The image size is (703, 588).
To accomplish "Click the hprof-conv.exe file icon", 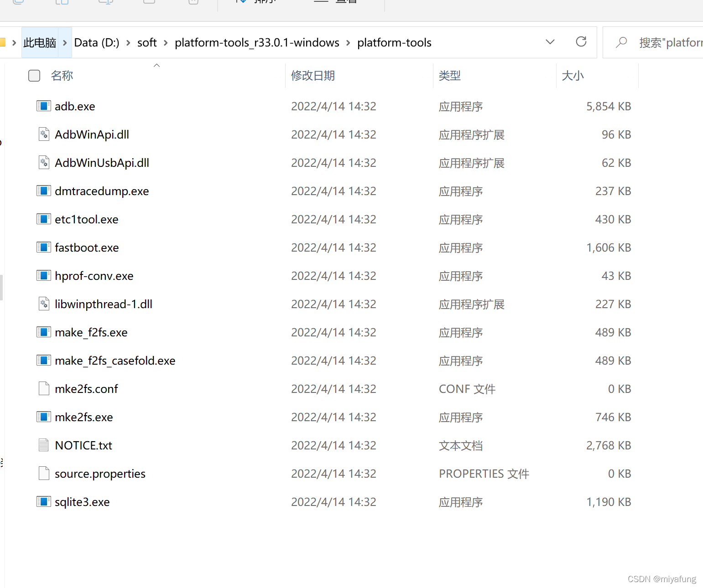I will [x=44, y=276].
